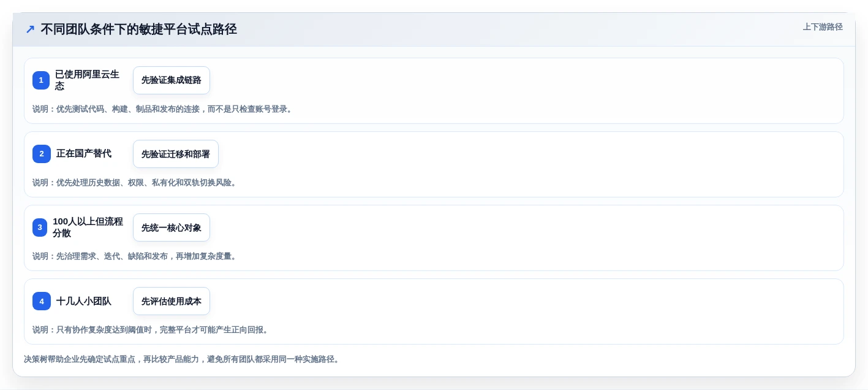
Task: Click the 先验证迁移和部署 button
Action: [176, 154]
